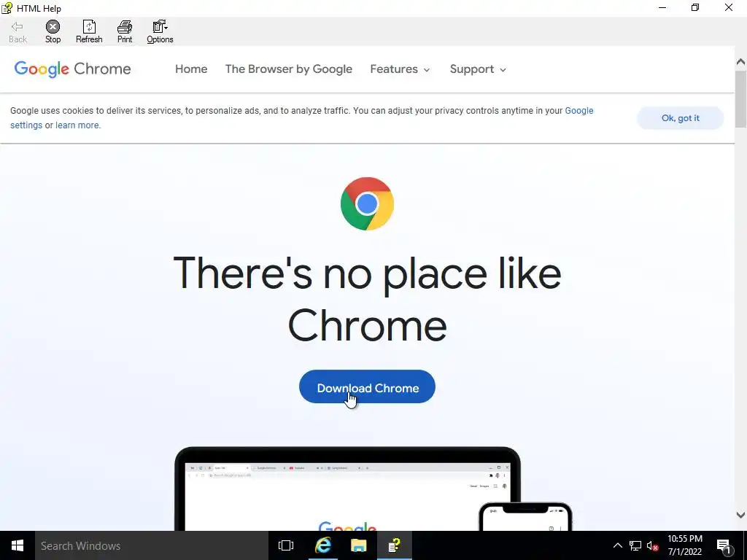The height and width of the screenshot is (560, 747).
Task: Click the Search Windows box
Action: pos(152,545)
